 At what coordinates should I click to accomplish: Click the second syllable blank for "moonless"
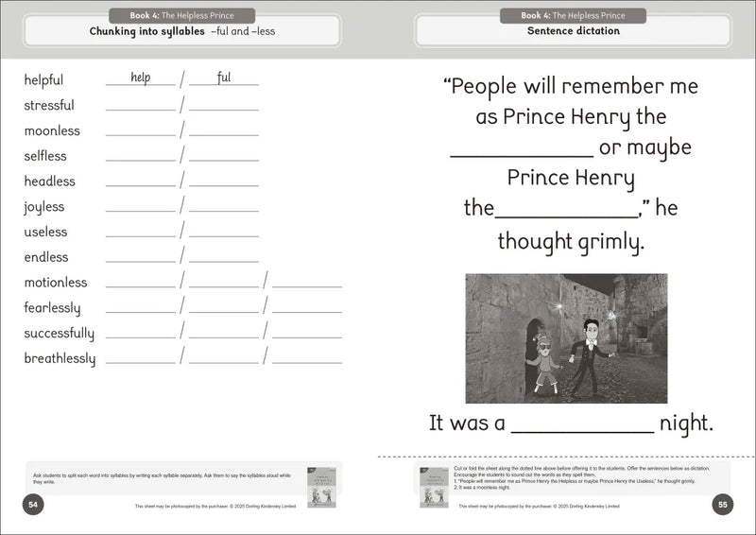point(224,133)
